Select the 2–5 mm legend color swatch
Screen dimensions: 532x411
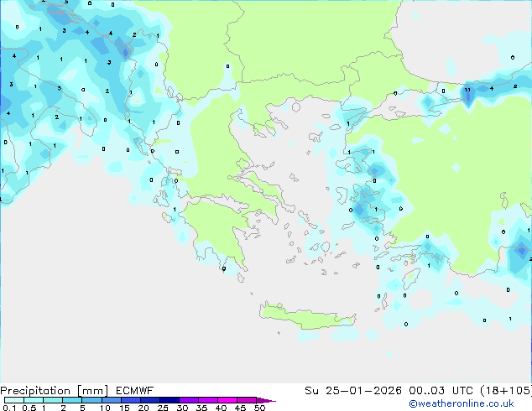pos(72,400)
